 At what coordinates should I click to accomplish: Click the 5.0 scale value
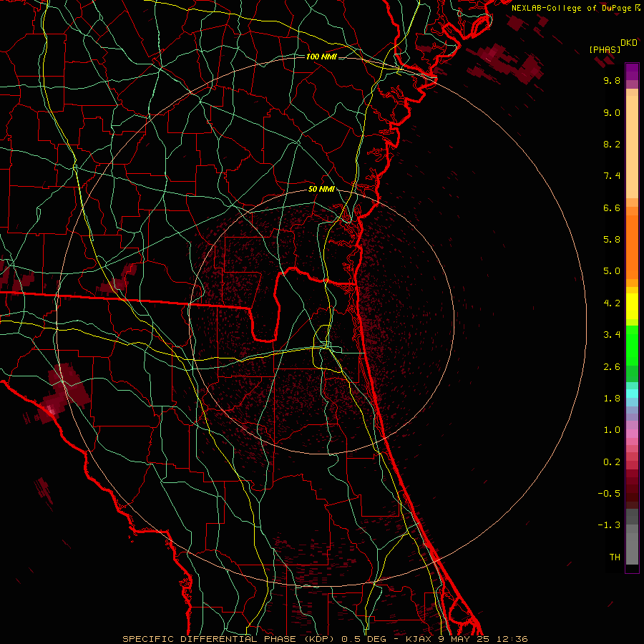tap(612, 271)
